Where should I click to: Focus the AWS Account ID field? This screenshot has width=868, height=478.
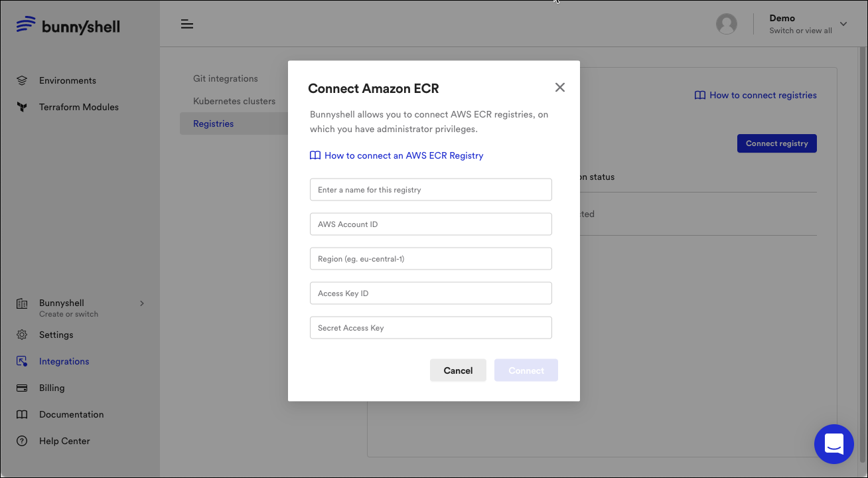(431, 224)
